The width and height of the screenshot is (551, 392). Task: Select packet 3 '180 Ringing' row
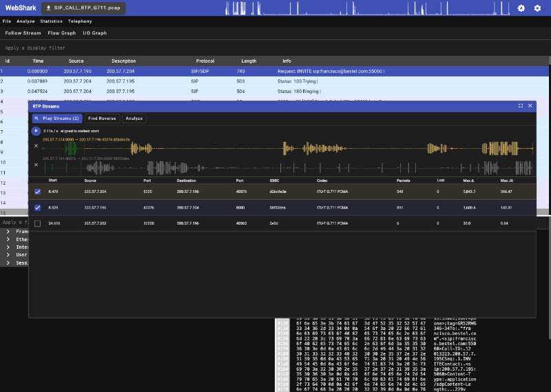[x=274, y=92]
